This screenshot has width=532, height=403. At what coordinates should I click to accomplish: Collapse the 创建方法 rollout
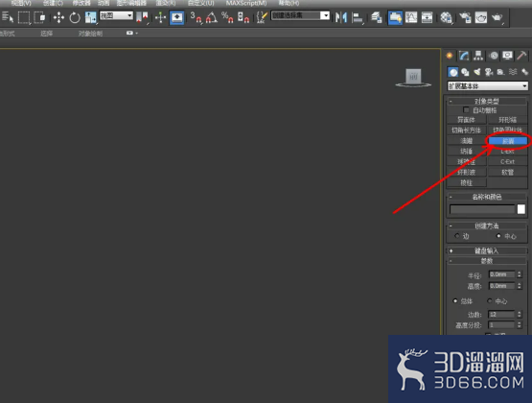click(487, 225)
